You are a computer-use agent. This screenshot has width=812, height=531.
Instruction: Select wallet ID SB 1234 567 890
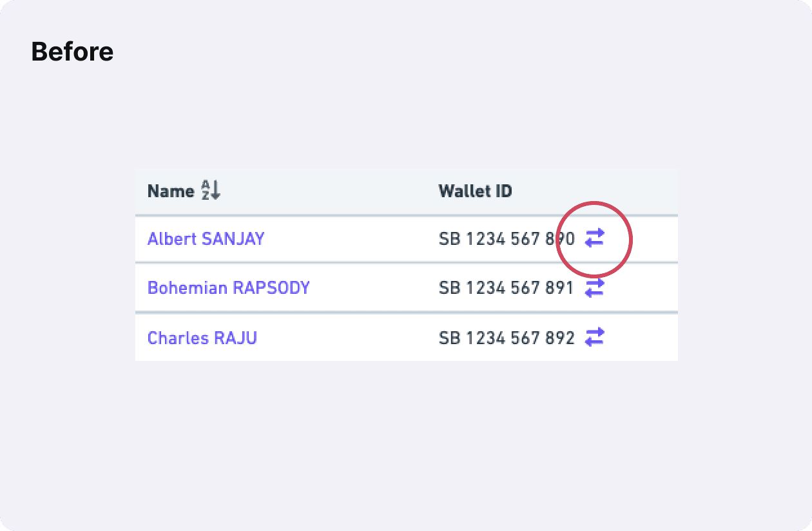coord(507,239)
